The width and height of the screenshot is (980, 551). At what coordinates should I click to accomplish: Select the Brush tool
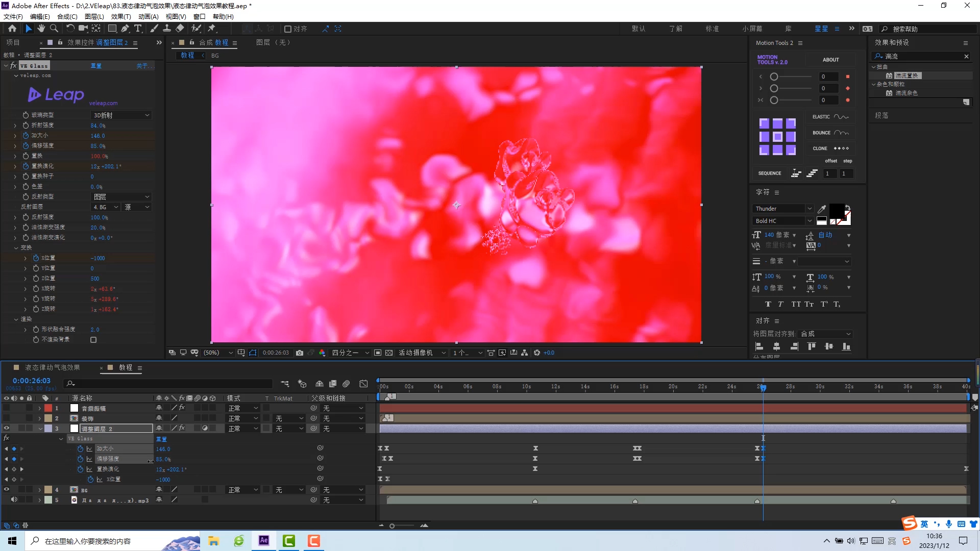pyautogui.click(x=154, y=29)
